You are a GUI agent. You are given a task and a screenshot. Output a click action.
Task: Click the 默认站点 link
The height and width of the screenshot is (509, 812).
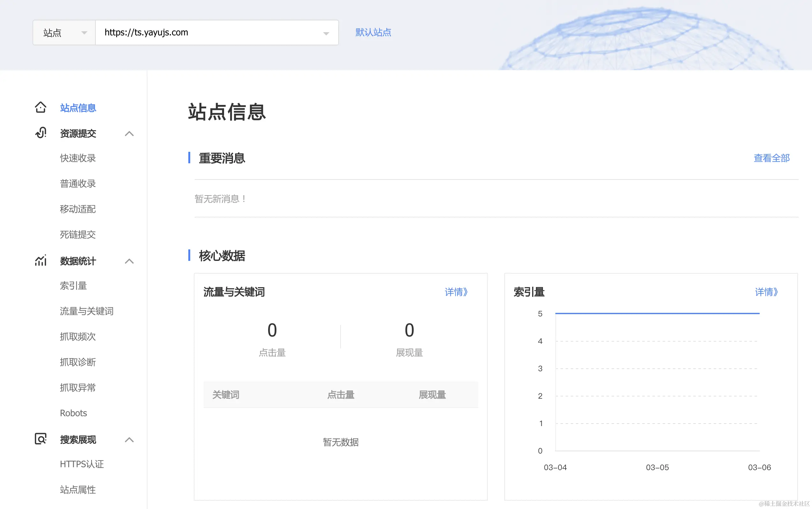(373, 32)
